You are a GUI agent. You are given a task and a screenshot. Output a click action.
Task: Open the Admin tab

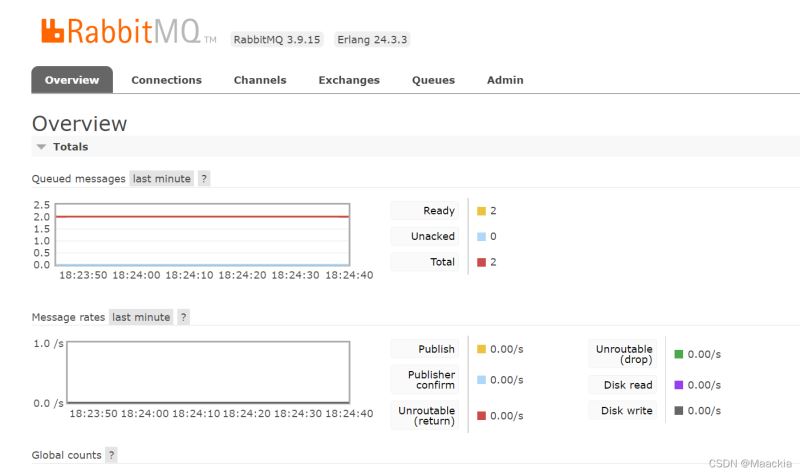[505, 80]
